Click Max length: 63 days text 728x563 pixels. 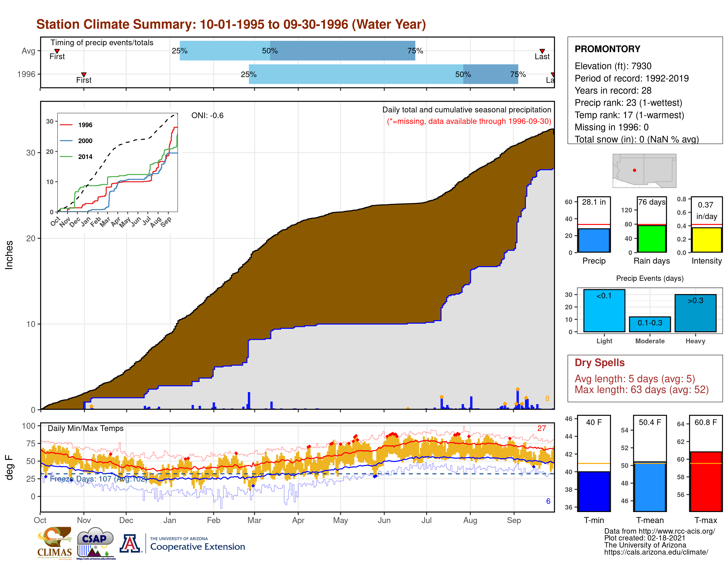pyautogui.click(x=641, y=389)
